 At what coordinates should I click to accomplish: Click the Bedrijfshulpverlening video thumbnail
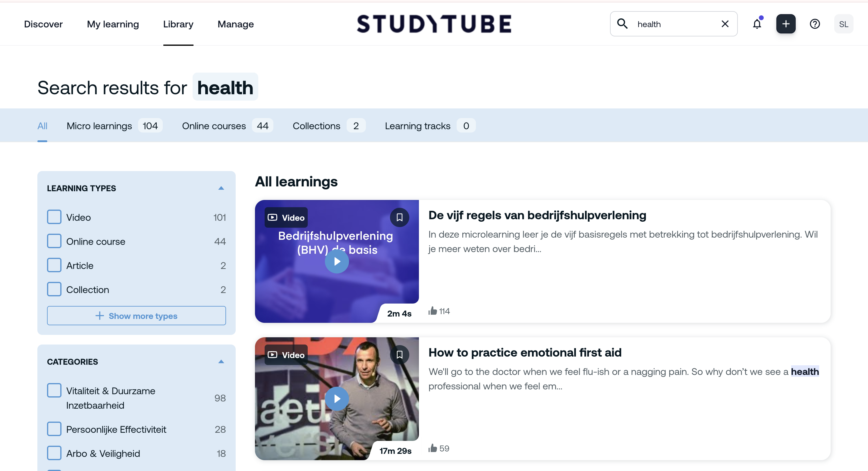coord(337,261)
